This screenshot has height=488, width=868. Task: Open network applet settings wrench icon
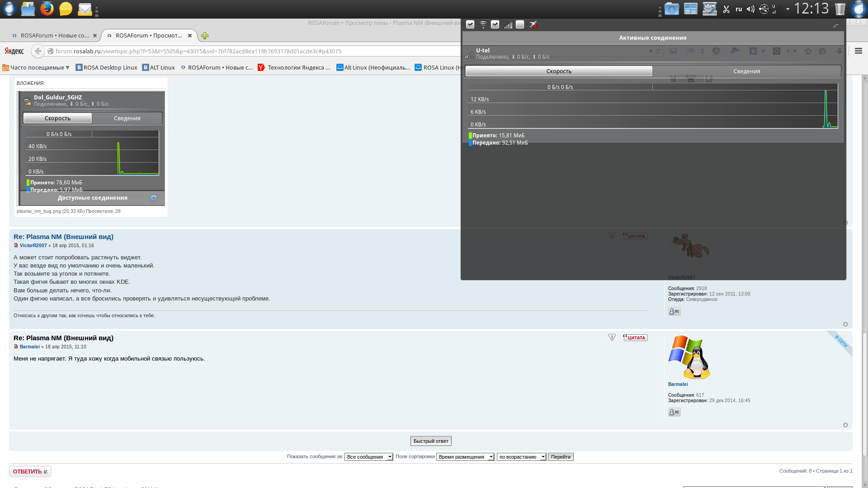pos(836,24)
